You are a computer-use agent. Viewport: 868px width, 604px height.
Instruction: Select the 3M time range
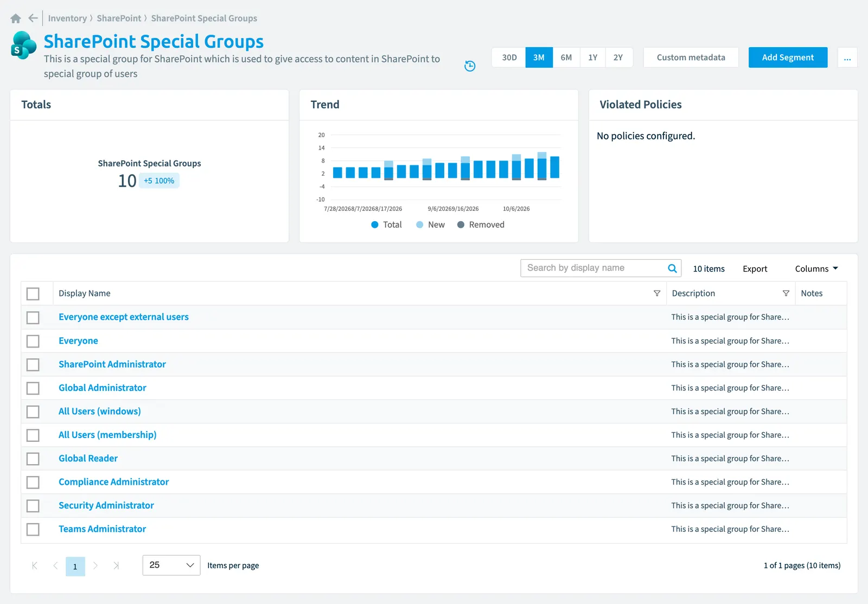click(x=539, y=57)
